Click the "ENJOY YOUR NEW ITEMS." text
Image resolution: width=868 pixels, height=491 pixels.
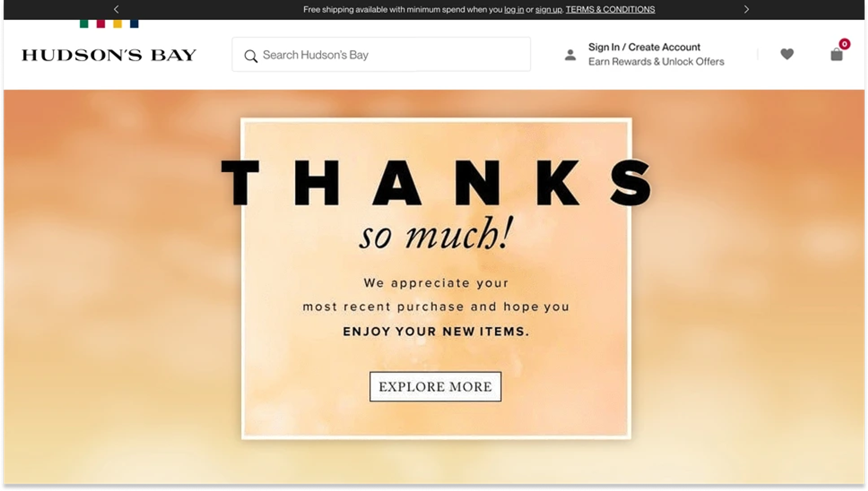tap(436, 332)
